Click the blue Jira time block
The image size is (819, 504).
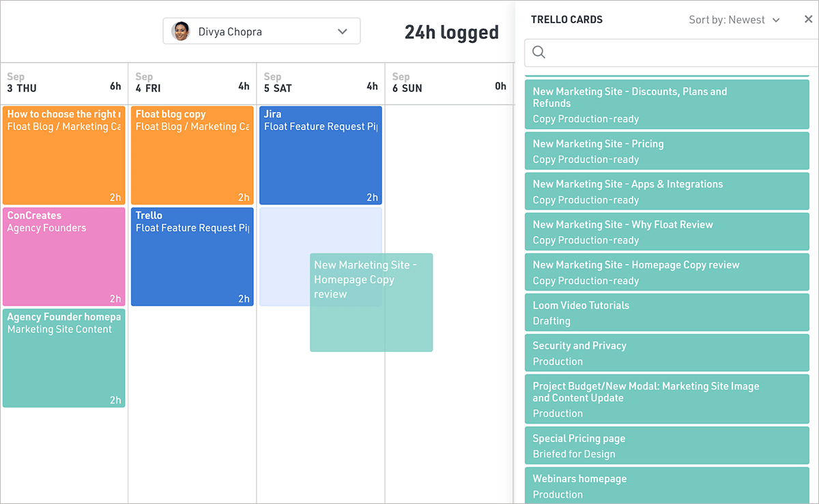[x=320, y=155]
